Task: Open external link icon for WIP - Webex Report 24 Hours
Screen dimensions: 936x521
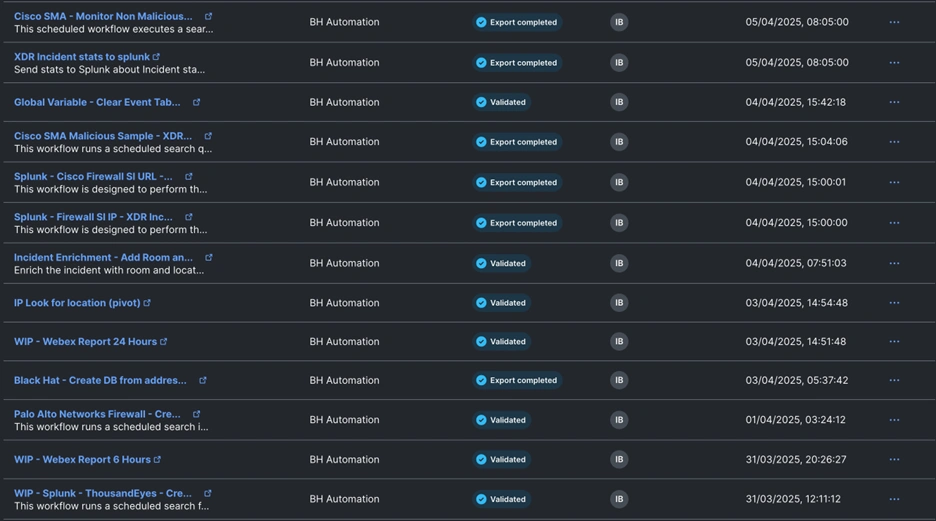Action: pos(164,342)
